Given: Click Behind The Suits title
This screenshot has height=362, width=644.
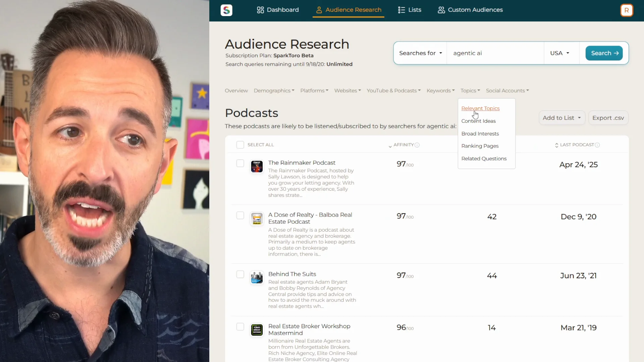Looking at the screenshot, I should 292,274.
